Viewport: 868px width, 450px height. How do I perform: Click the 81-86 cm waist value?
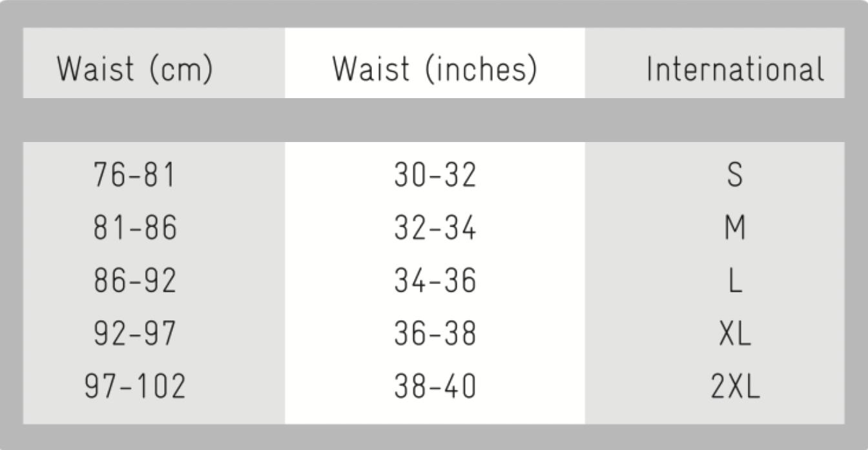click(135, 229)
